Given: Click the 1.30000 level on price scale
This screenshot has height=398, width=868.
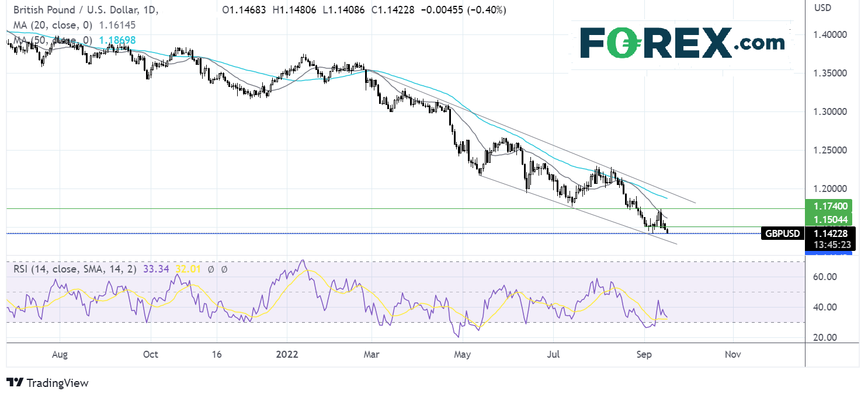Looking at the screenshot, I should pos(832,111).
